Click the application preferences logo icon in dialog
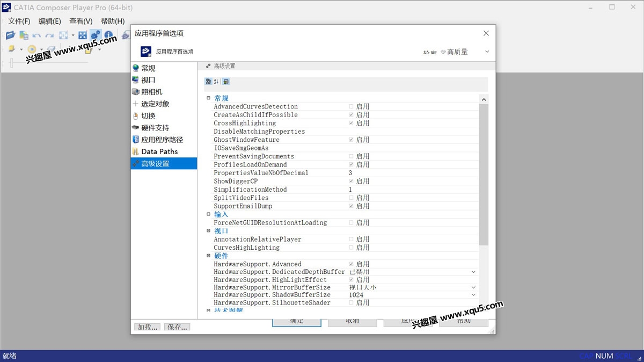 point(146,52)
